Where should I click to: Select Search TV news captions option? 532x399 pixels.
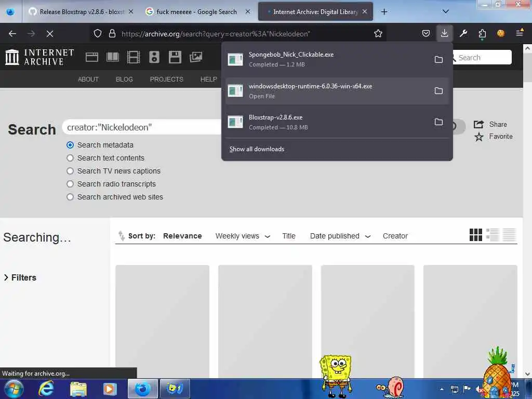[x=70, y=170]
